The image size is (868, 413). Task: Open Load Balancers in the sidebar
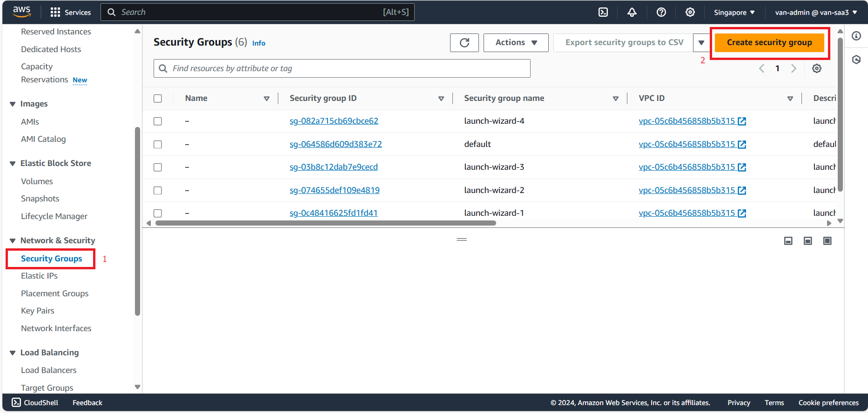48,370
